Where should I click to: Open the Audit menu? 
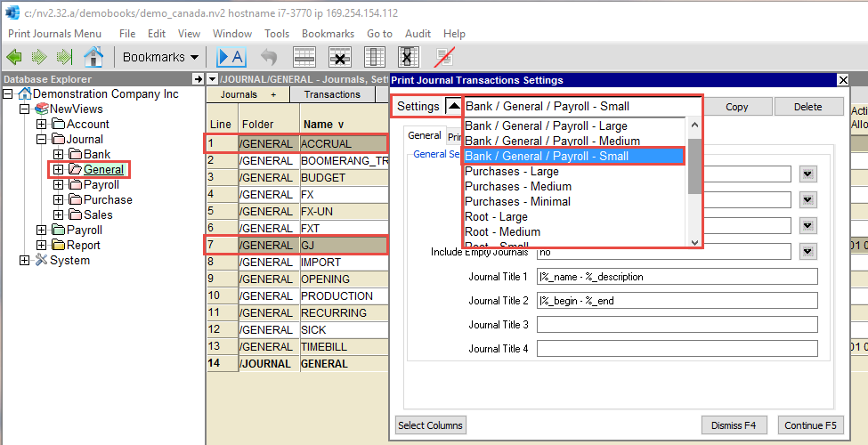point(418,33)
